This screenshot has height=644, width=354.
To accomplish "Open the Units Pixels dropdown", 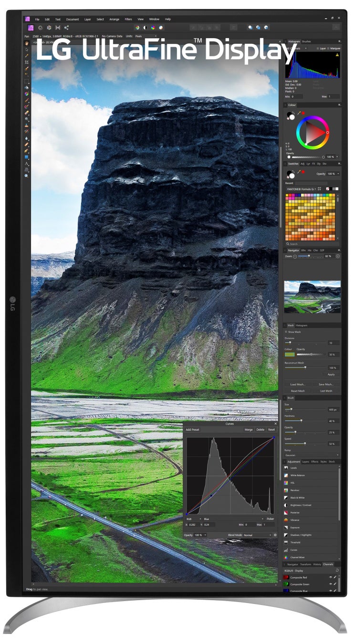I will pos(146,36).
